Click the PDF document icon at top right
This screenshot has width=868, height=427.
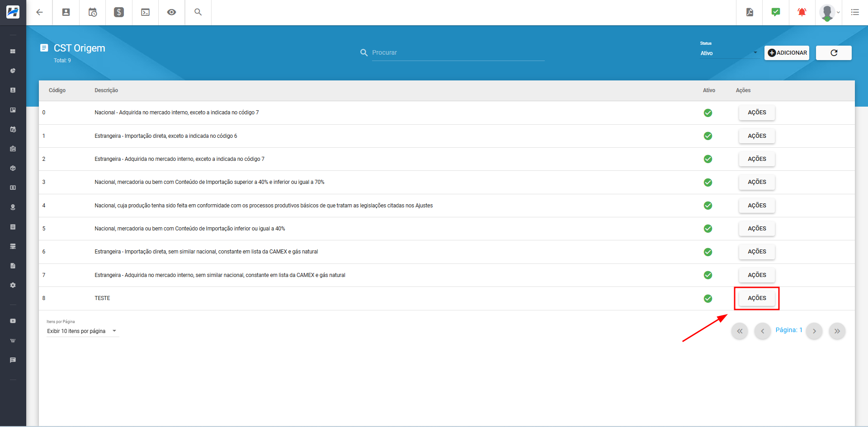750,12
